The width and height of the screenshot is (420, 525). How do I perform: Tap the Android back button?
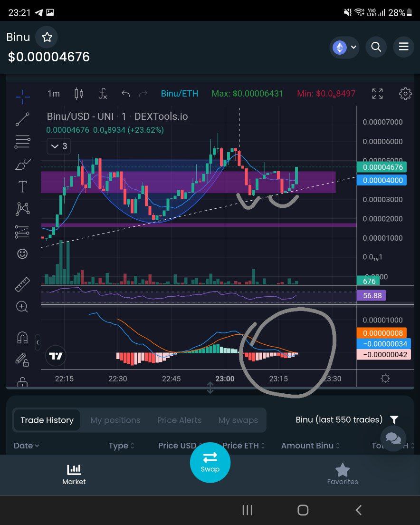click(358, 510)
